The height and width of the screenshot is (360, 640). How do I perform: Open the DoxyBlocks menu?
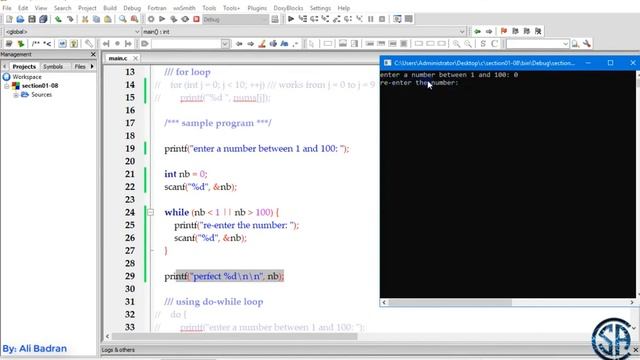(x=288, y=8)
